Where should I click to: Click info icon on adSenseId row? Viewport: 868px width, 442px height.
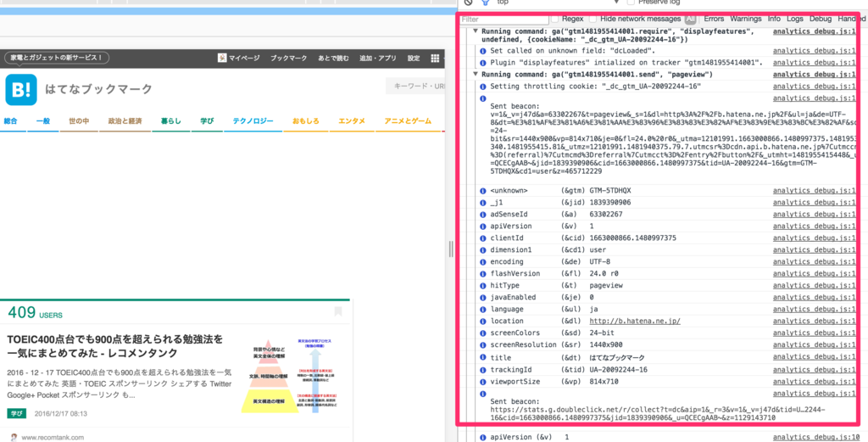pos(482,215)
